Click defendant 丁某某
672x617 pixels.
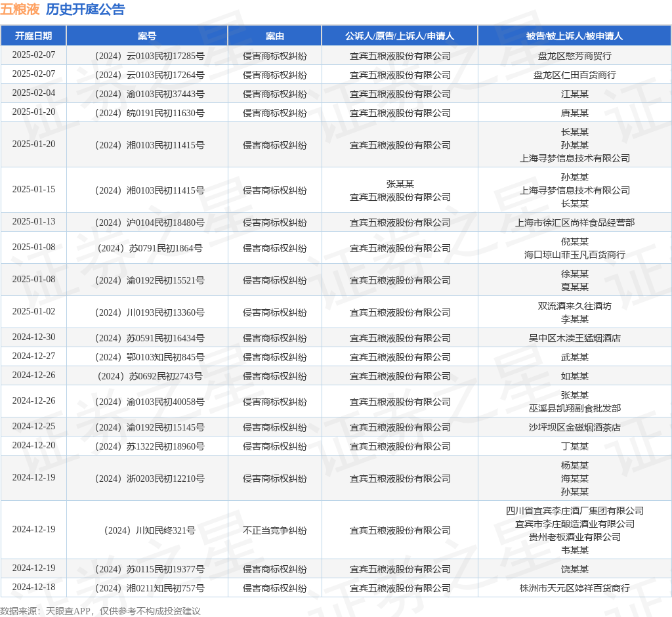click(x=575, y=446)
